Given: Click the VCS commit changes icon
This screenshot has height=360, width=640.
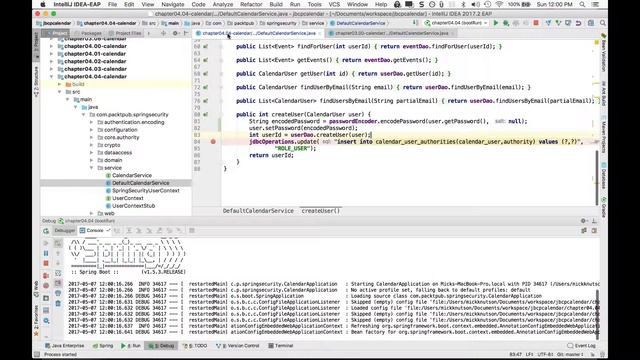Looking at the screenshot, I should (558, 23).
